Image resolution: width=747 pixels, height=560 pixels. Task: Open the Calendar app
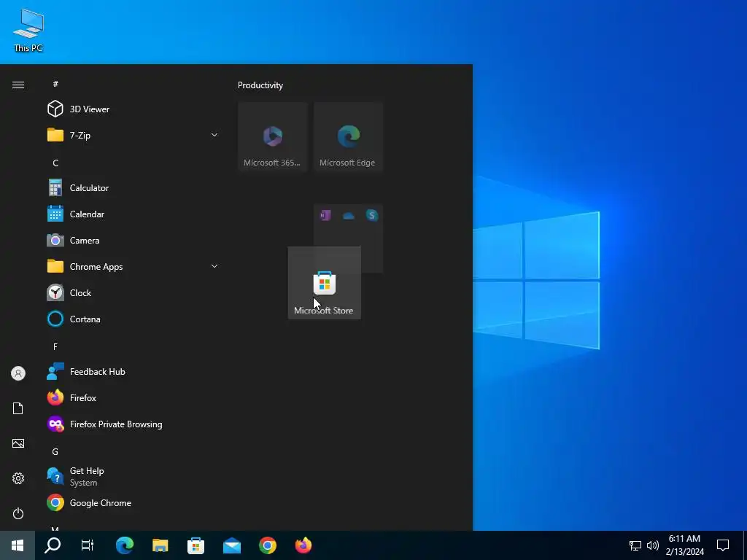[x=133, y=214]
